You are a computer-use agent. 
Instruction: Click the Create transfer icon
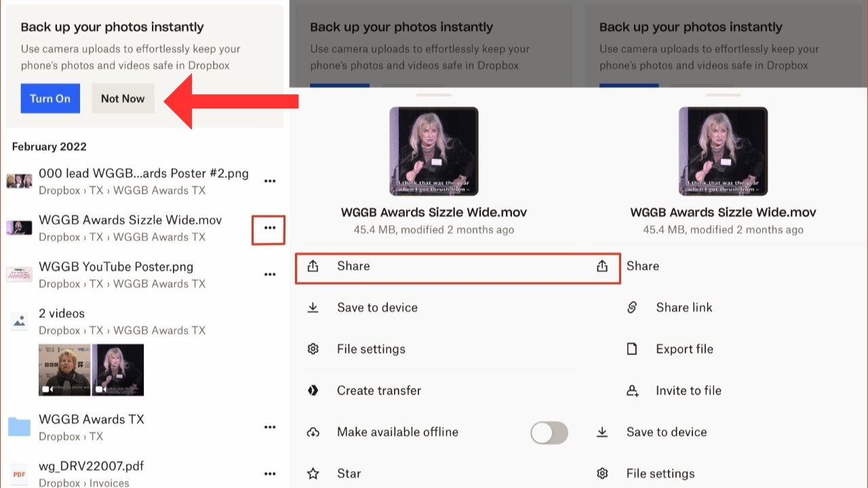[313, 390]
